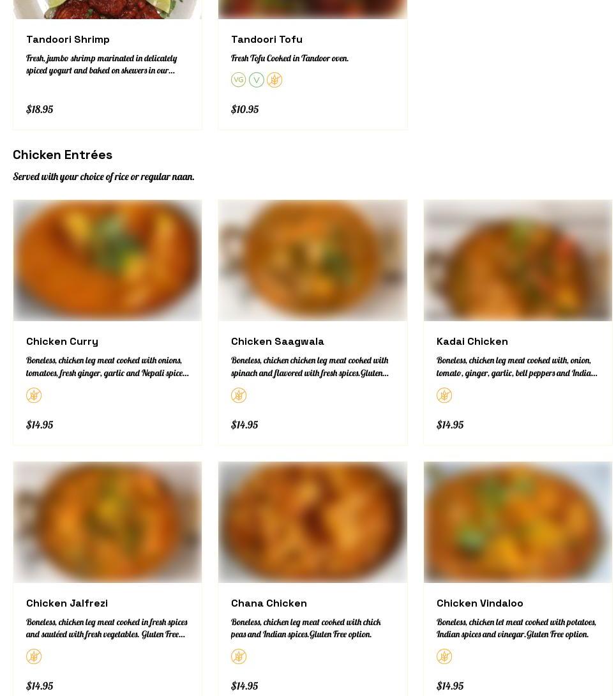Image resolution: width=616 pixels, height=696 pixels.
Task: Click the gluten-free icon under Chicken Curry
Action: [x=34, y=395]
